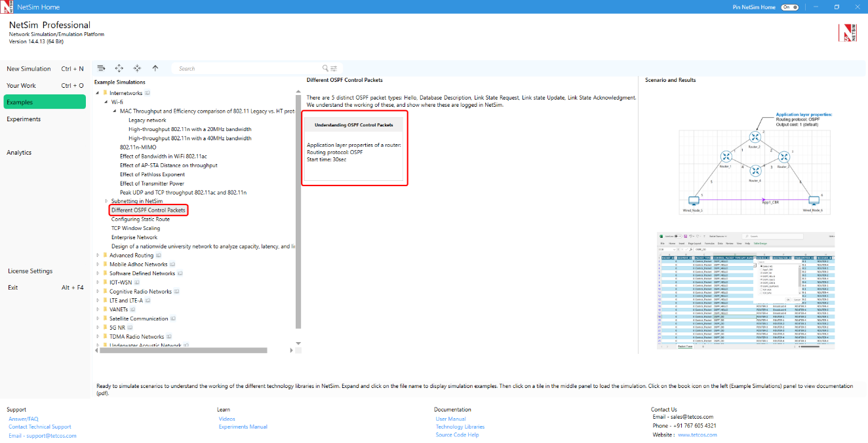Open book icon next to Internetworks

coord(148,93)
